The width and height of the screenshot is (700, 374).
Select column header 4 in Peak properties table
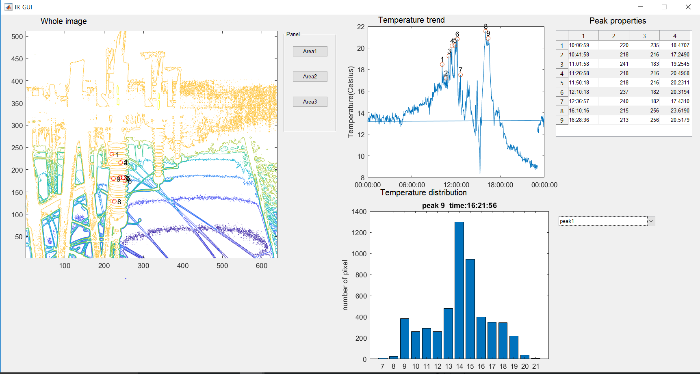[x=675, y=36]
